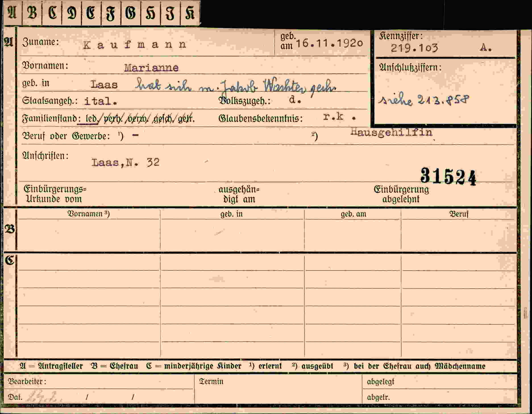This screenshot has height=414, width=532.
Task: Click the Staatsangeh. value ital.
Action: click(x=100, y=101)
